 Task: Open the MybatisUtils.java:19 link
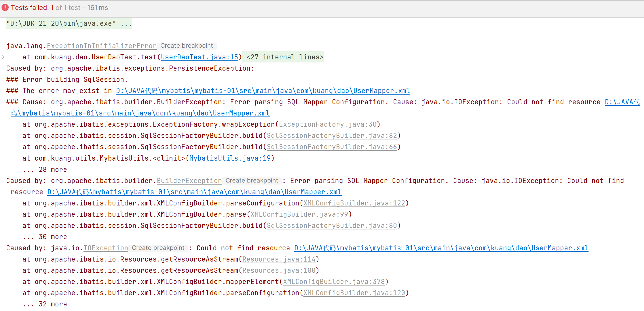tap(230, 158)
